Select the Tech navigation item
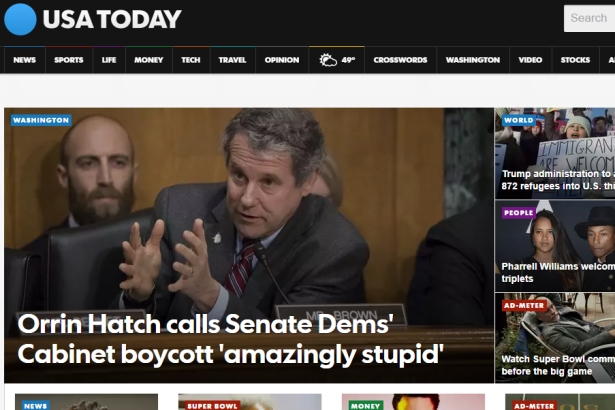This screenshot has width=615, height=410. [191, 60]
